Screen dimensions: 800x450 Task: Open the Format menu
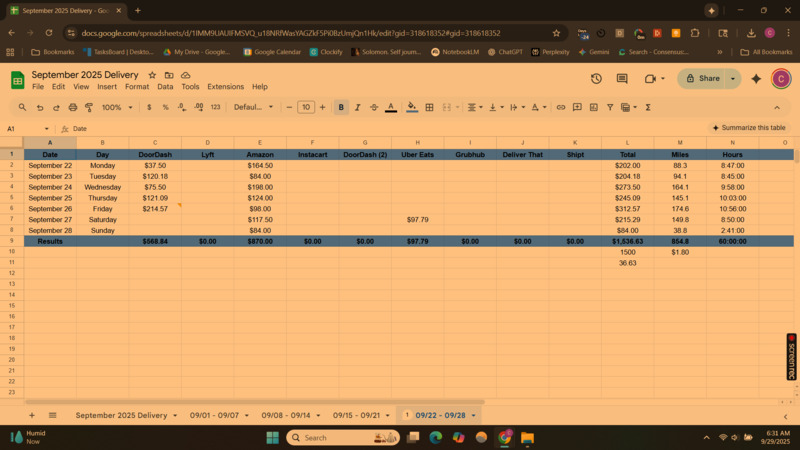coord(137,87)
